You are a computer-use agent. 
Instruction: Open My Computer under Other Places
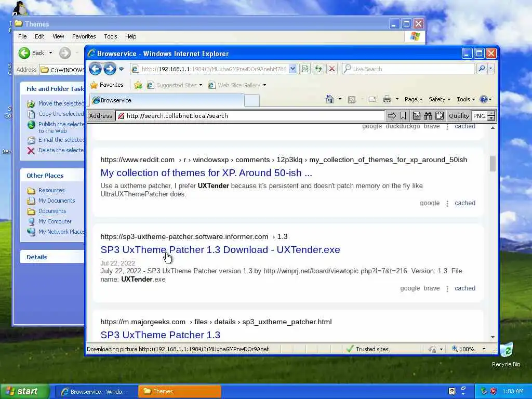pos(49,221)
